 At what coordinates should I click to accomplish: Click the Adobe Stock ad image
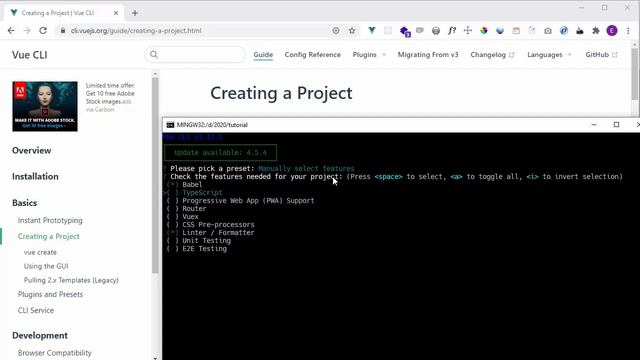[x=45, y=107]
